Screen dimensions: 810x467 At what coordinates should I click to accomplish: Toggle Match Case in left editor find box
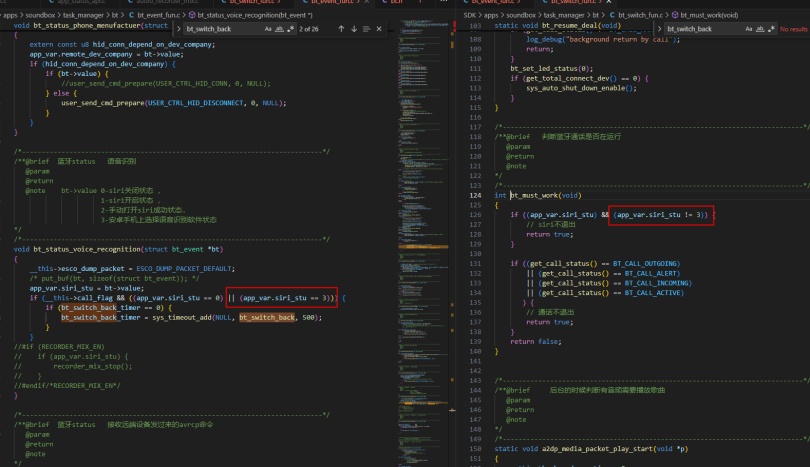(268, 29)
